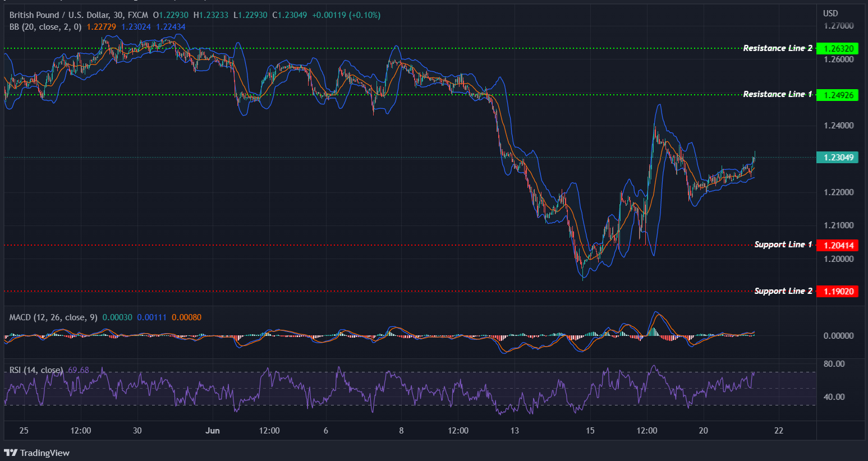Select the Resistance Line 1 price label 1.24926
This screenshot has width=868, height=461.
tap(838, 95)
